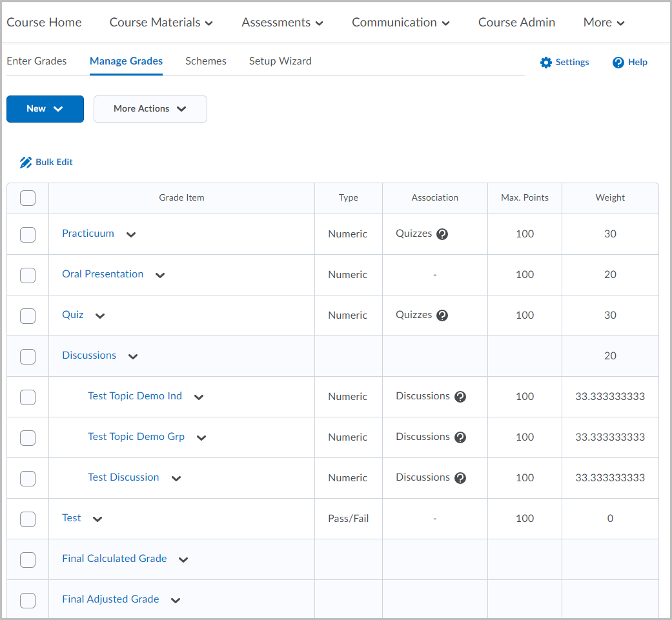
Task: Click the Type column header
Action: tap(349, 198)
